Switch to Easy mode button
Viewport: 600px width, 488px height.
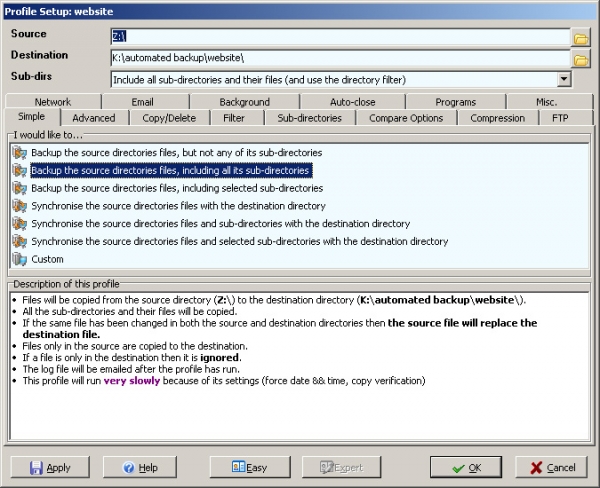pyautogui.click(x=249, y=467)
